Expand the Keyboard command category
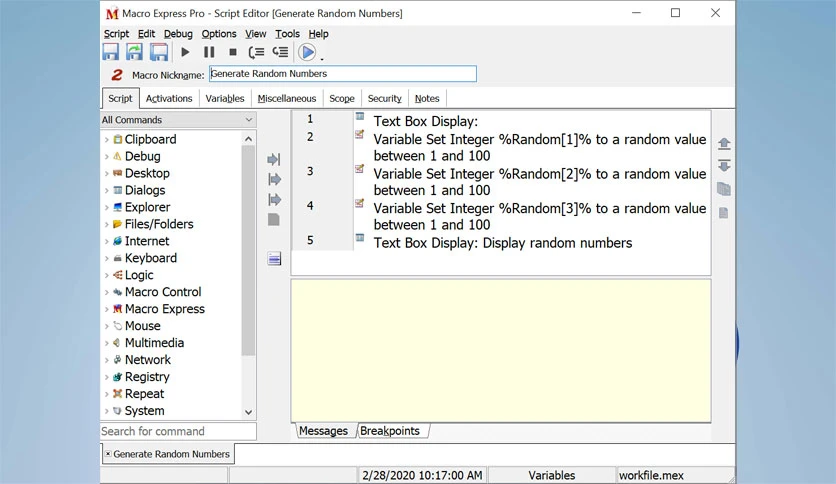Viewport: 836px width, 484px height. click(107, 259)
